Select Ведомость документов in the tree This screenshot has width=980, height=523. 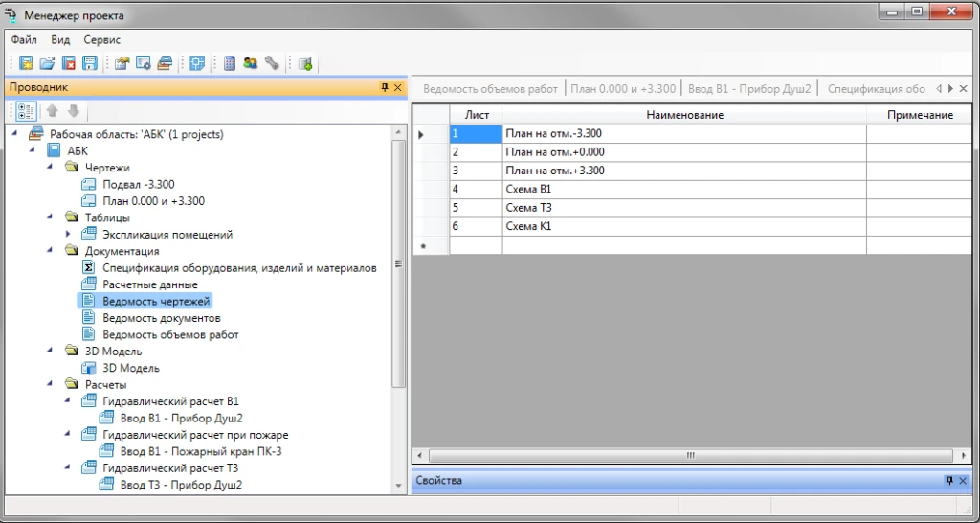[162, 318]
